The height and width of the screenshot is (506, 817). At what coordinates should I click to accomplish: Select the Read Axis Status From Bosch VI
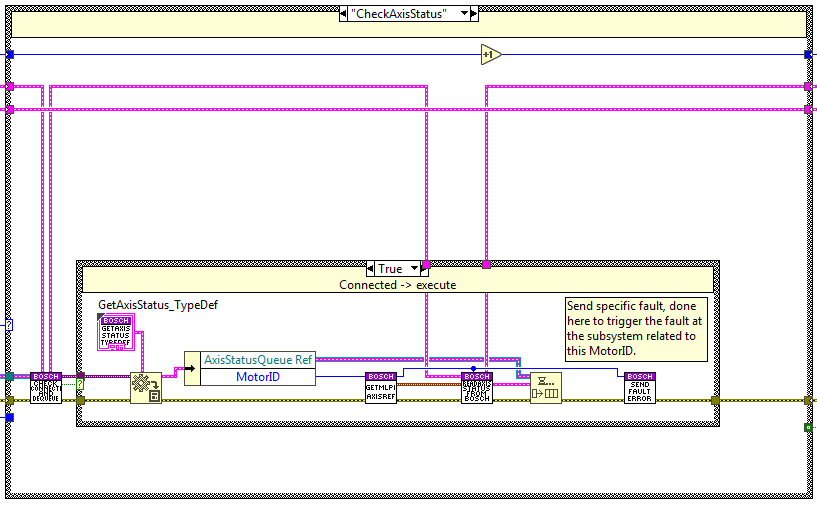pyautogui.click(x=477, y=388)
